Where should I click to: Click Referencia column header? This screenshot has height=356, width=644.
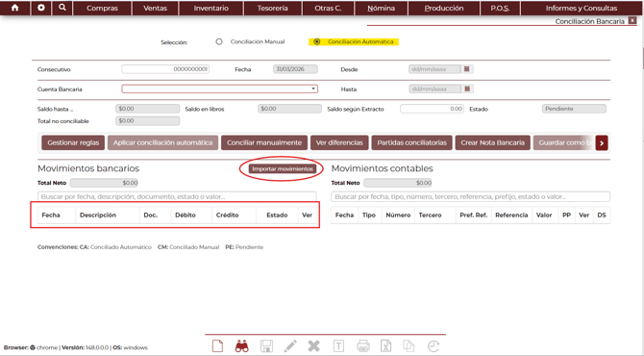coord(511,215)
